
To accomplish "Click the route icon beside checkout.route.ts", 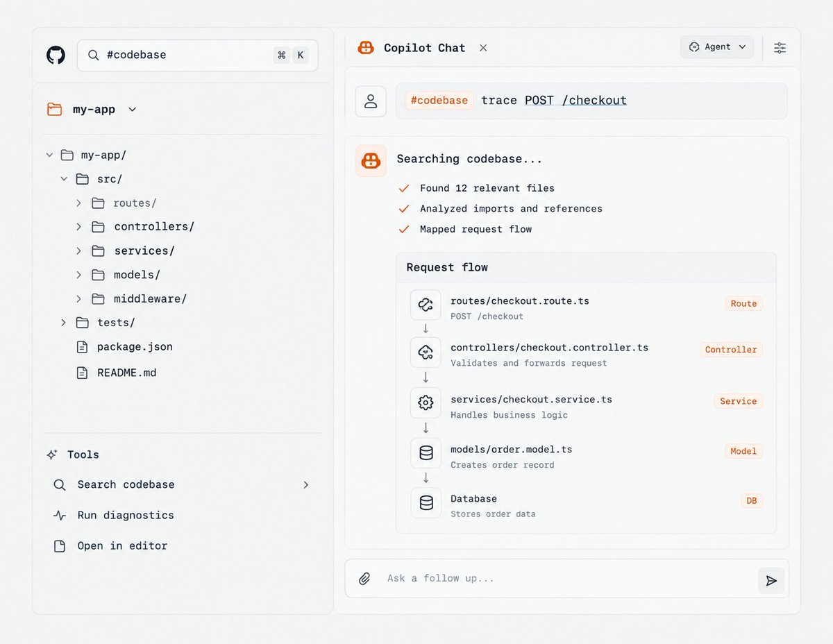I will 426,305.
